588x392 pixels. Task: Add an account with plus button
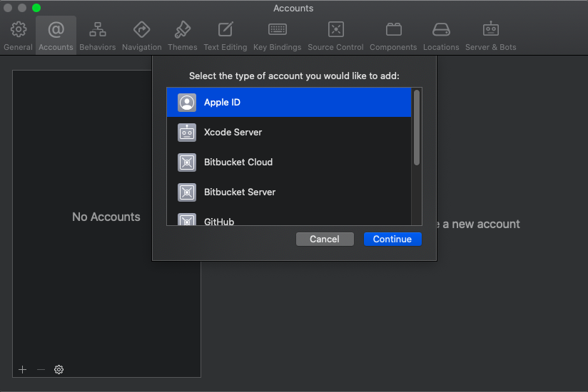point(23,370)
